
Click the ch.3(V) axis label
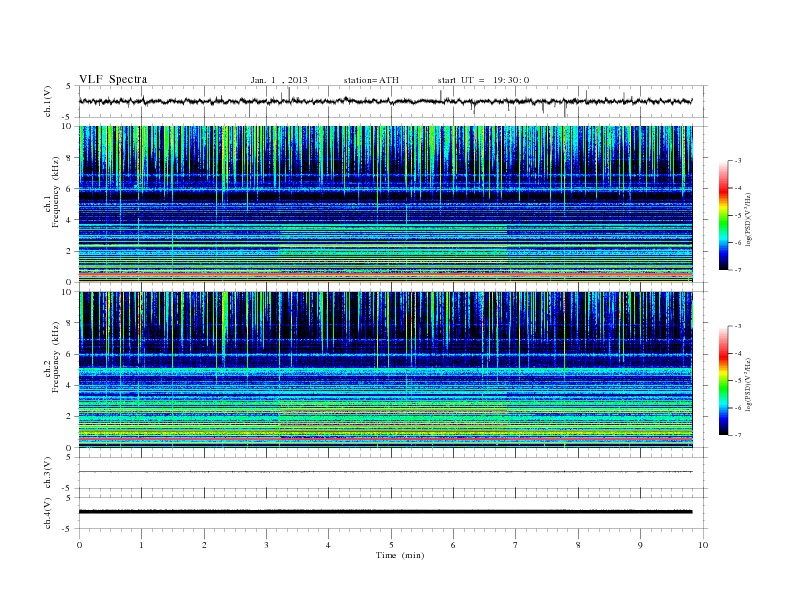(48, 473)
